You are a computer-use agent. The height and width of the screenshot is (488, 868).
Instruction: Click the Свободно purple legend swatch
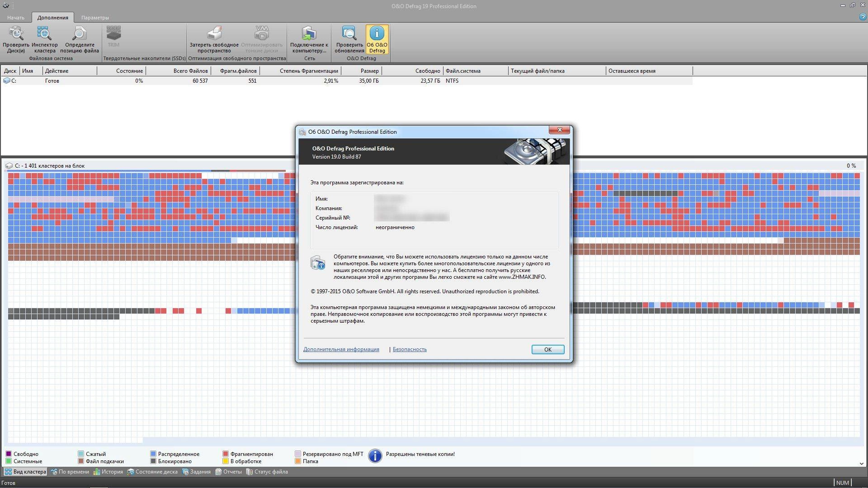[x=9, y=454]
